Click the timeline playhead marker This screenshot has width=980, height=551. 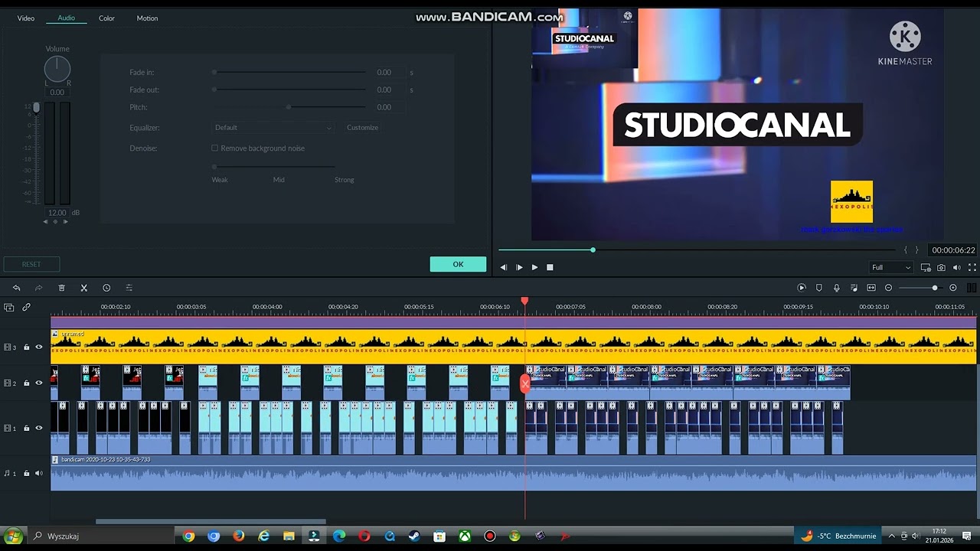click(x=524, y=302)
